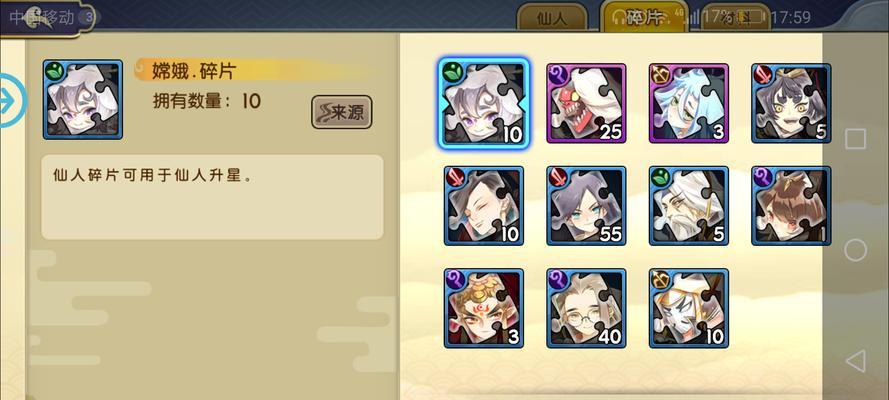889x400 pixels.
Task: Open the 来源 source button
Action: [342, 112]
